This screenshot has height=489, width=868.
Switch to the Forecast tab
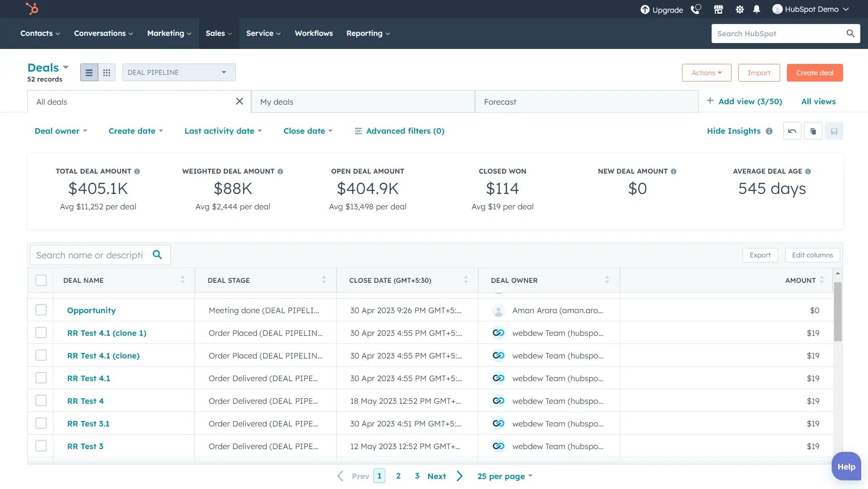coord(500,102)
